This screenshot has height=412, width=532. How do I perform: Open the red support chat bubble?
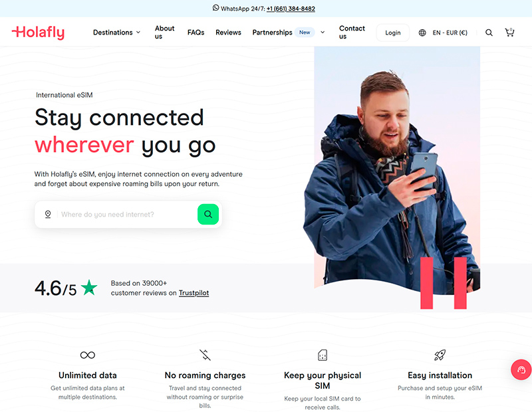click(521, 369)
